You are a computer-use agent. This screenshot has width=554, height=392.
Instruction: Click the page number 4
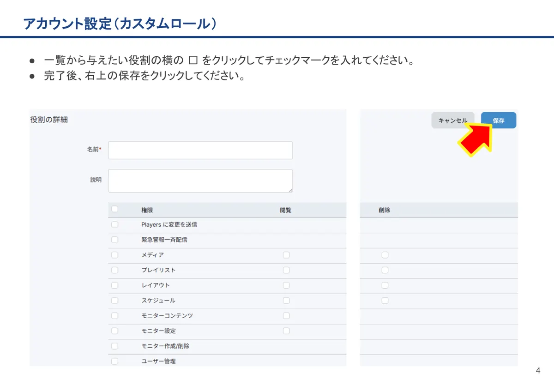pyautogui.click(x=538, y=371)
